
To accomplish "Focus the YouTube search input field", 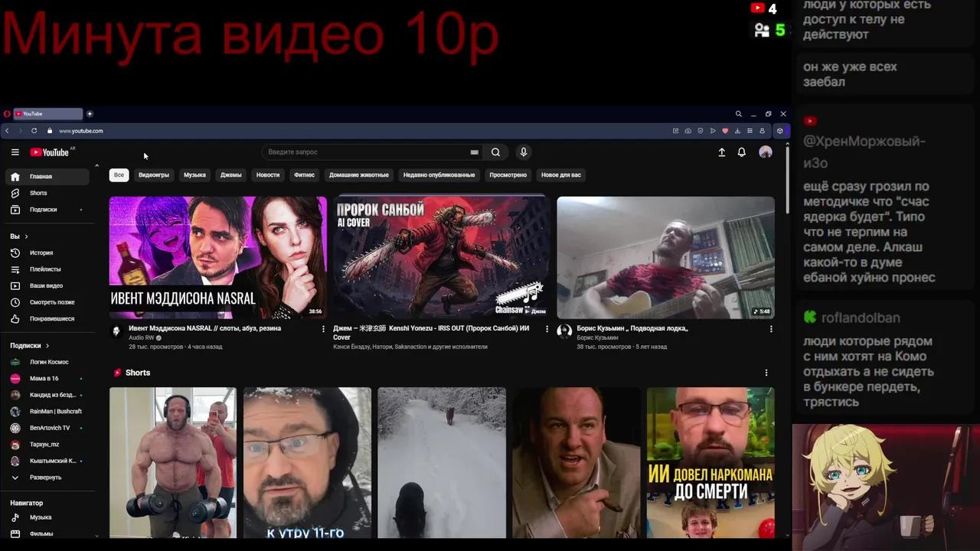I will pos(367,152).
